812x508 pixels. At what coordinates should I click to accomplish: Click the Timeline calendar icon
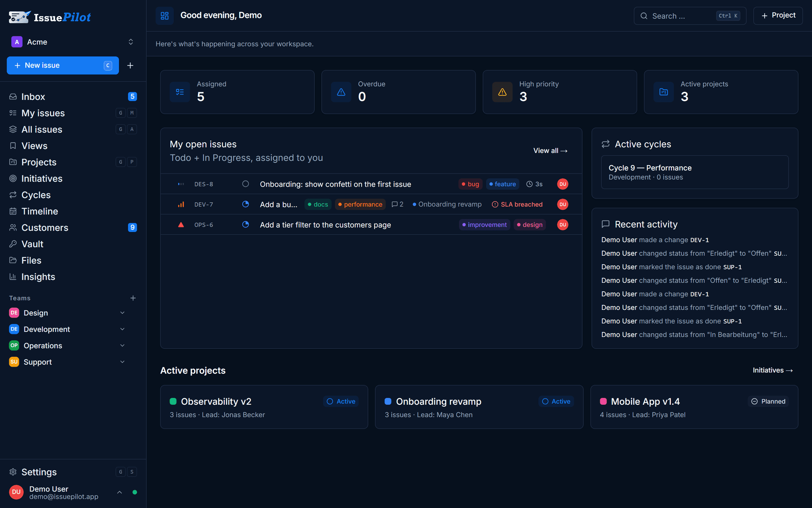pyautogui.click(x=13, y=211)
